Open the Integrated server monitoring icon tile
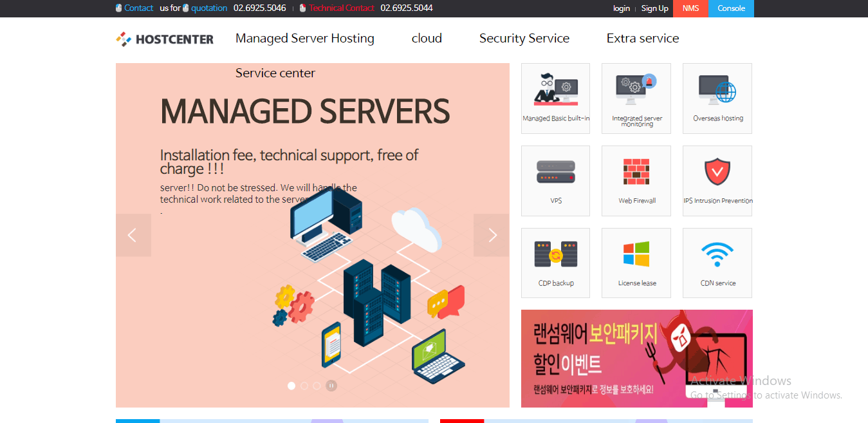This screenshot has width=868, height=423. [636, 99]
